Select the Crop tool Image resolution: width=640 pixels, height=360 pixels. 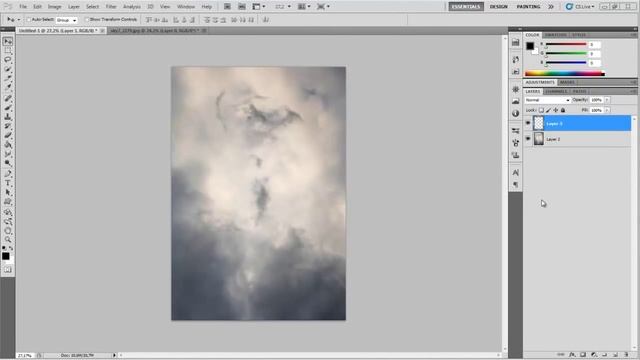pyautogui.click(x=8, y=78)
